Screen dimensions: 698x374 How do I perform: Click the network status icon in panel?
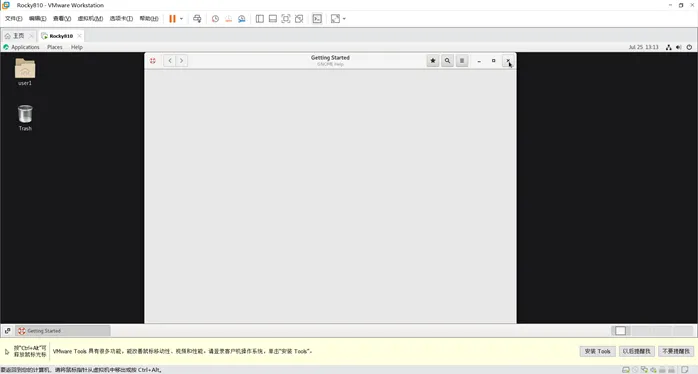[669, 47]
